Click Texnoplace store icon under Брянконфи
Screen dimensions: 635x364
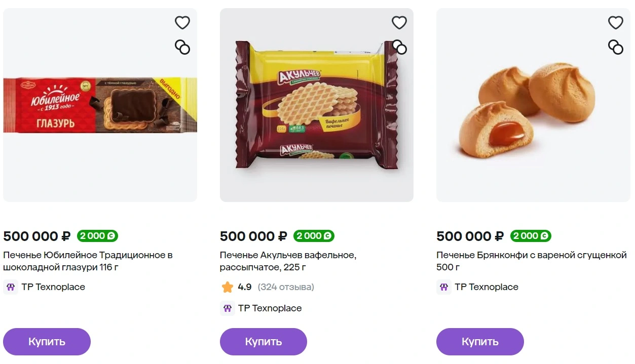444,287
